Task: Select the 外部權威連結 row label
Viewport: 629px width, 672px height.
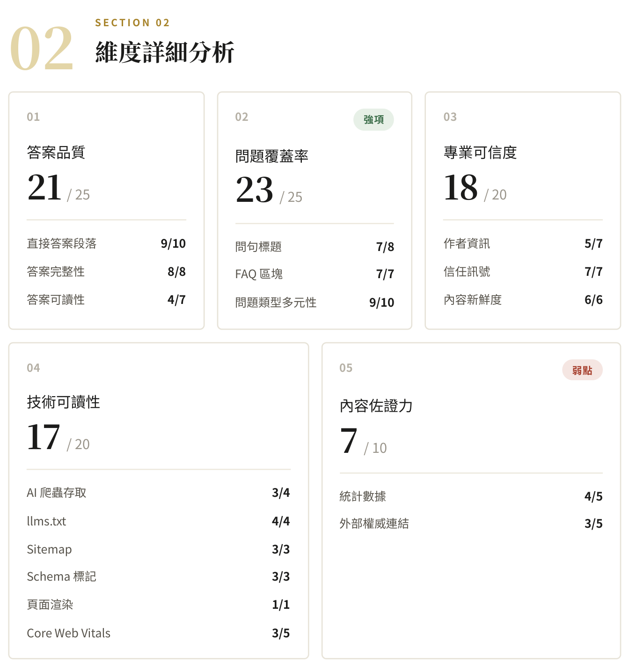Action: [374, 524]
